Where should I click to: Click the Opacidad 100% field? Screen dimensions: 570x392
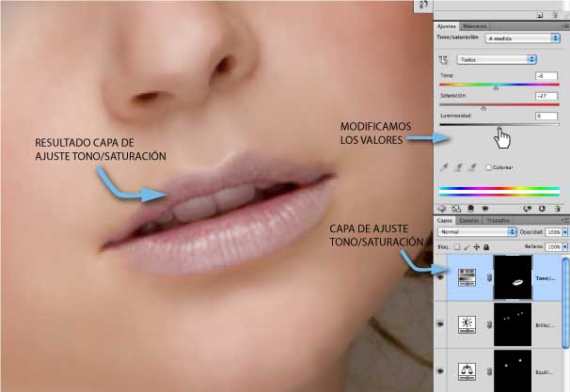point(553,232)
